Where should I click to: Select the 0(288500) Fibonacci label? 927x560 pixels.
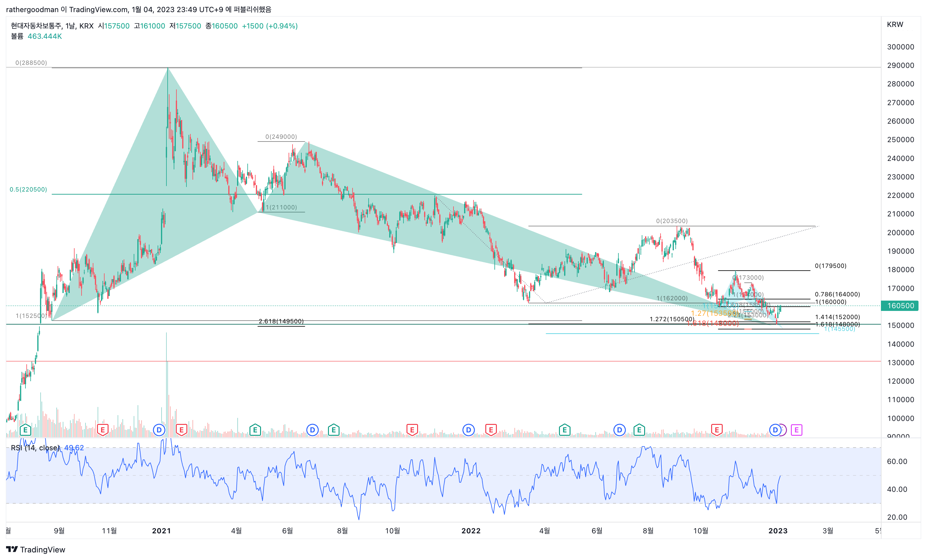click(x=31, y=63)
